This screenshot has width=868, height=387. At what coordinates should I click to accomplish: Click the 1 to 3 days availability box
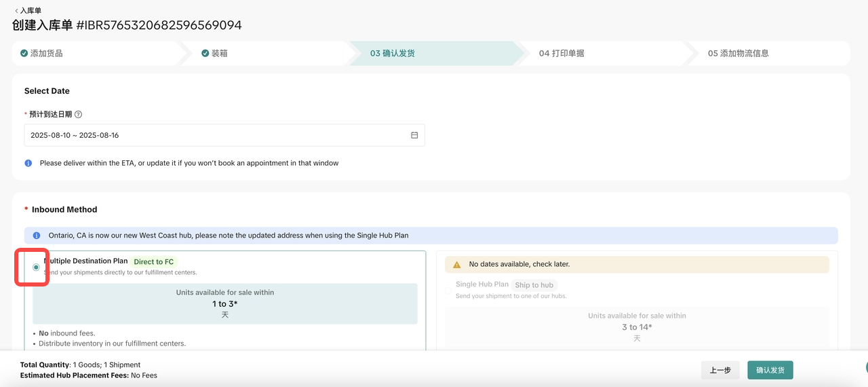pos(224,303)
